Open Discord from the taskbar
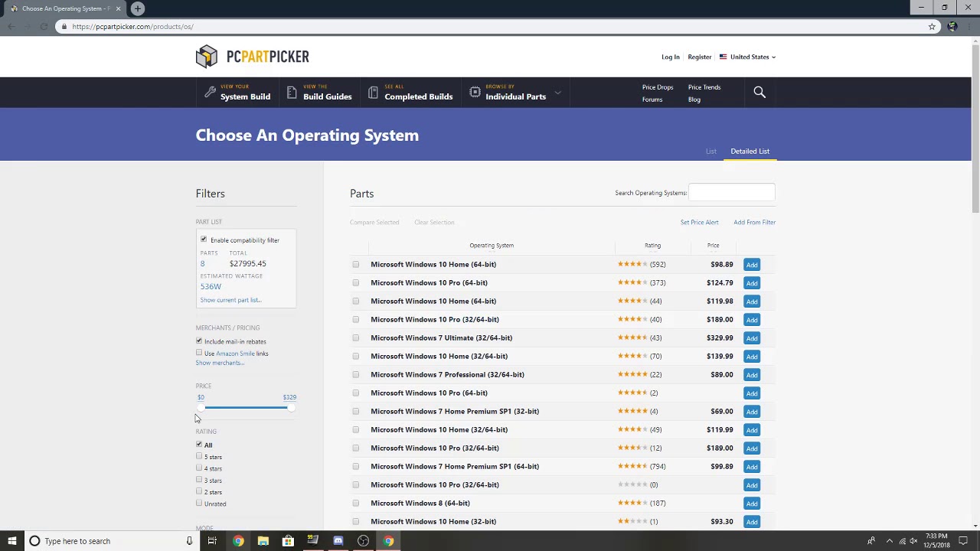This screenshot has width=980, height=551. pos(338,541)
